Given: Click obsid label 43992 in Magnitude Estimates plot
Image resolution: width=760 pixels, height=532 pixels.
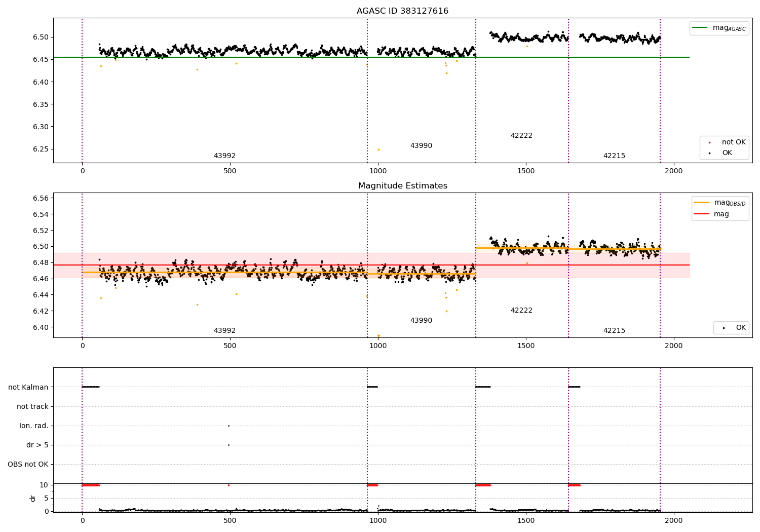Looking at the screenshot, I should click(224, 331).
